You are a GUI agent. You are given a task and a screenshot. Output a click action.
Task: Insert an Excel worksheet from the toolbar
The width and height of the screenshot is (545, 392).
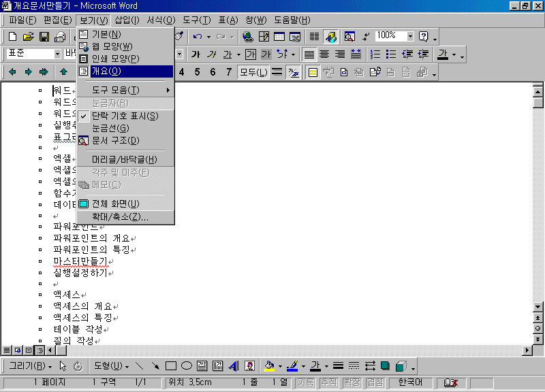pyautogui.click(x=295, y=37)
